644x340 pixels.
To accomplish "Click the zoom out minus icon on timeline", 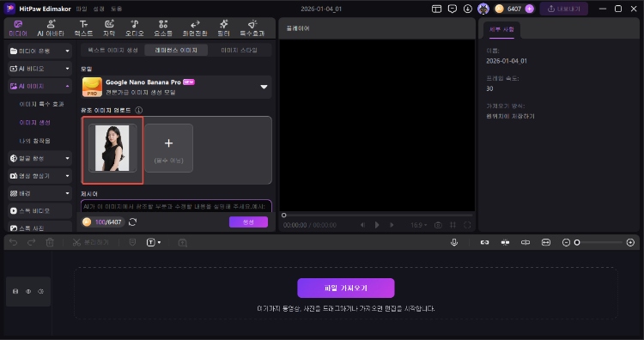I will (566, 243).
